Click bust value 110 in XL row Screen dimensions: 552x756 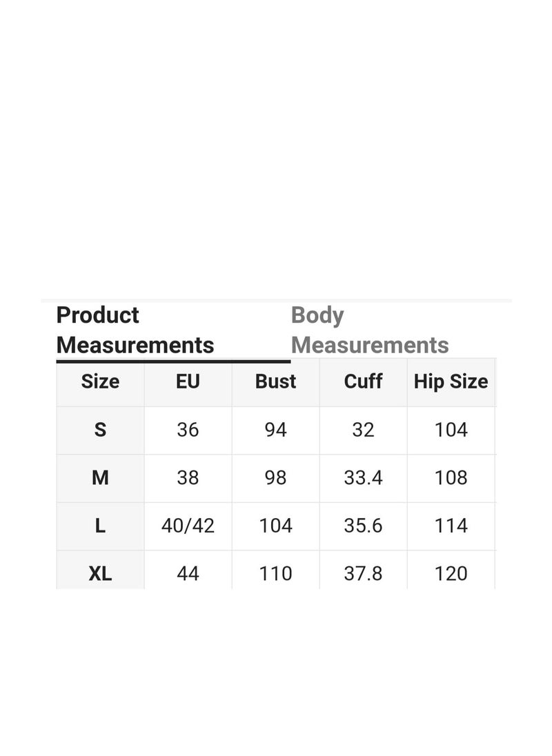coord(275,574)
